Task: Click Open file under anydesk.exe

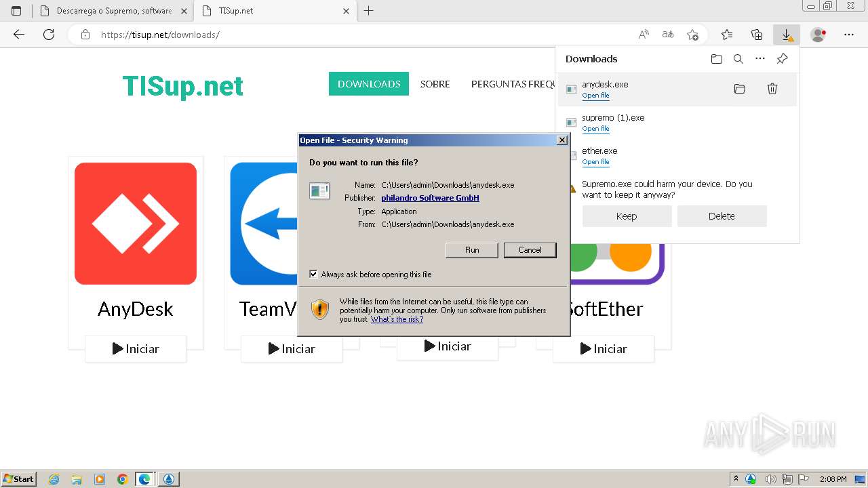Action: coord(595,96)
